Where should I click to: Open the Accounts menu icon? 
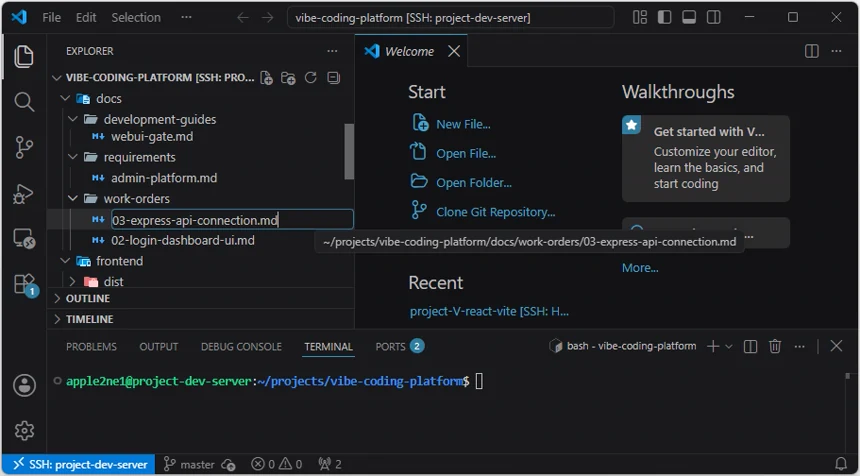point(24,386)
